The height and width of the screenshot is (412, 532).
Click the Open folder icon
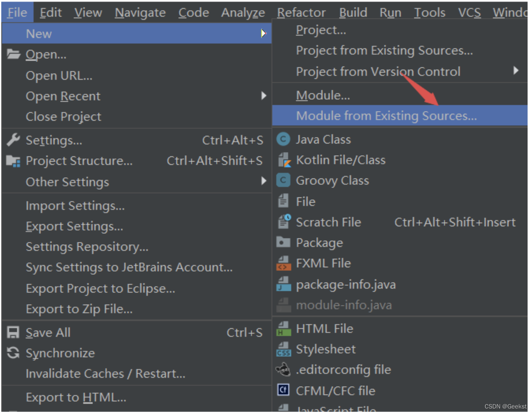(x=14, y=54)
